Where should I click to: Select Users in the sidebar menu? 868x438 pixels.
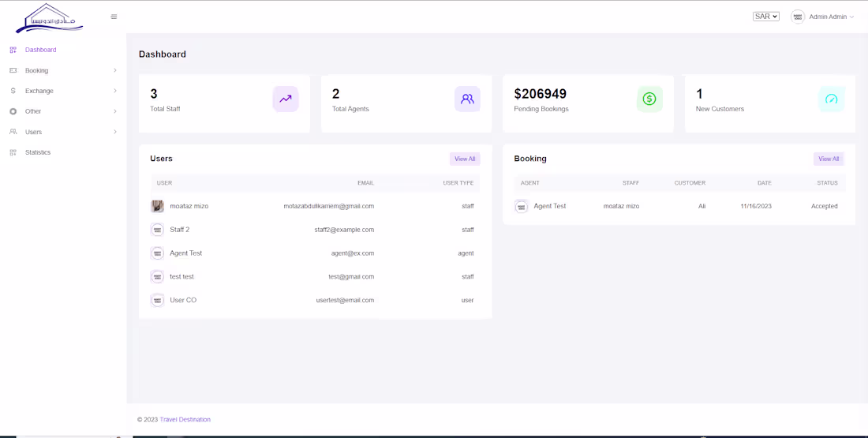33,132
